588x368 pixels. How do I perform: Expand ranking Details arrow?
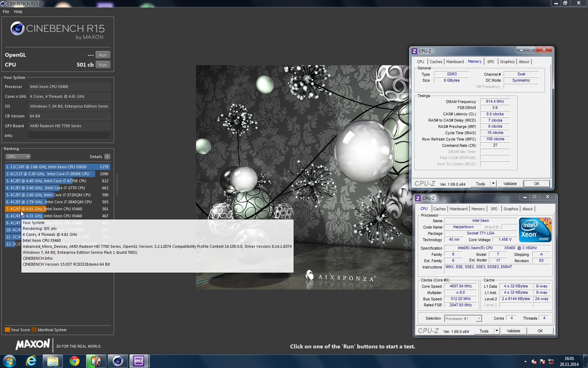tap(107, 157)
